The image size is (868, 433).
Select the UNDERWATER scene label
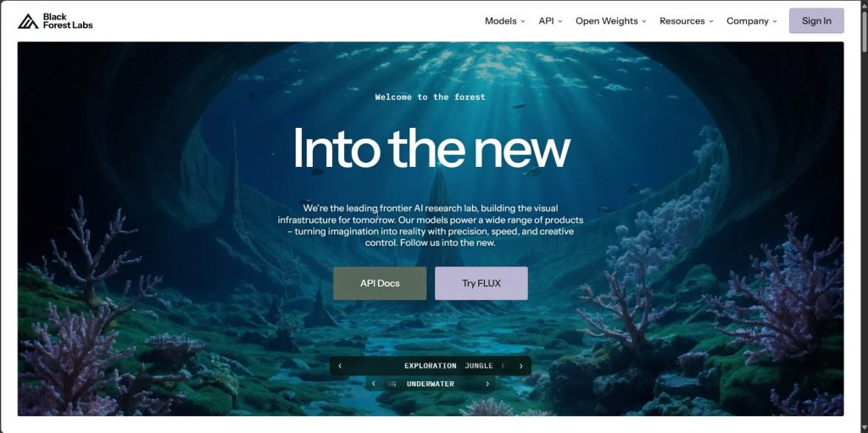pos(430,384)
